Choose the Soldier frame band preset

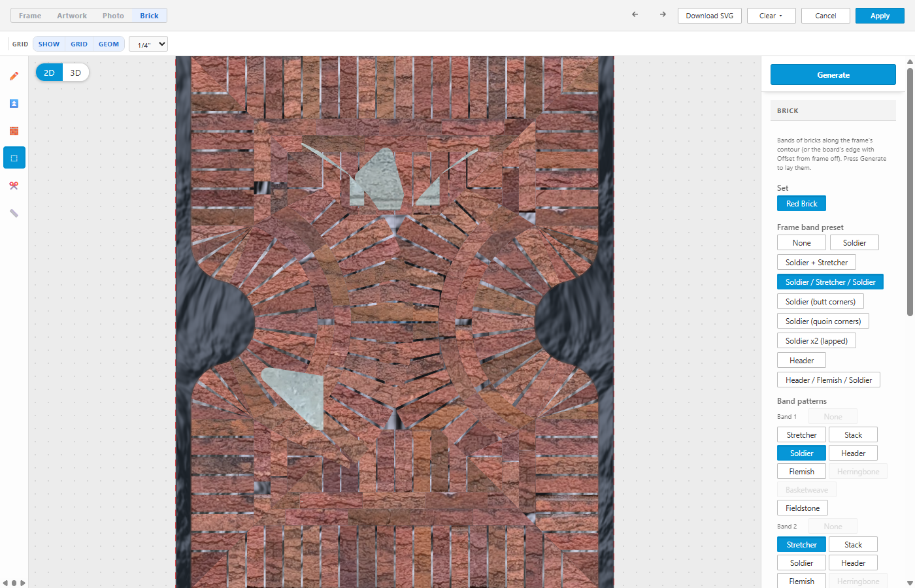click(854, 242)
